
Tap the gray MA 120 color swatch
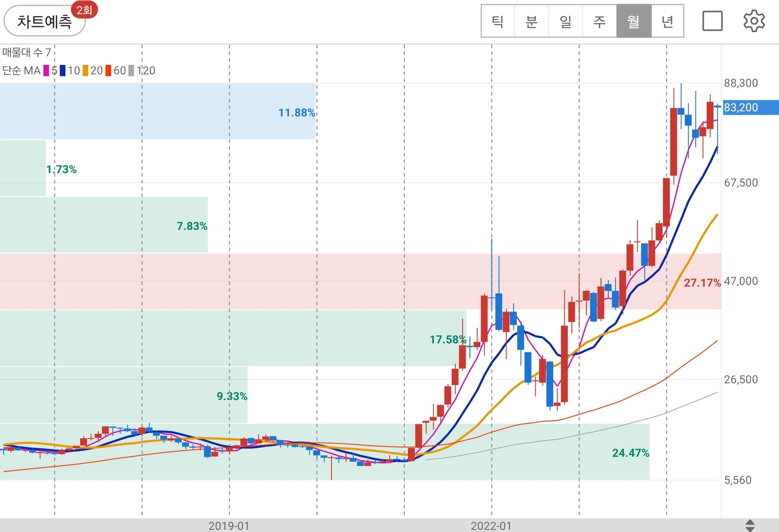(131, 70)
